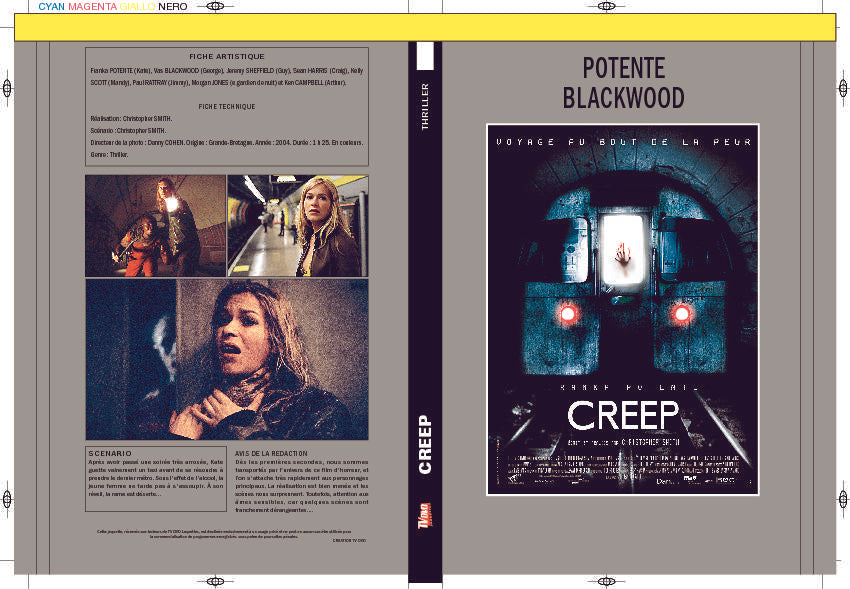Click the POTENTE BLACKWOOD heading
The image size is (850, 589).
(623, 83)
